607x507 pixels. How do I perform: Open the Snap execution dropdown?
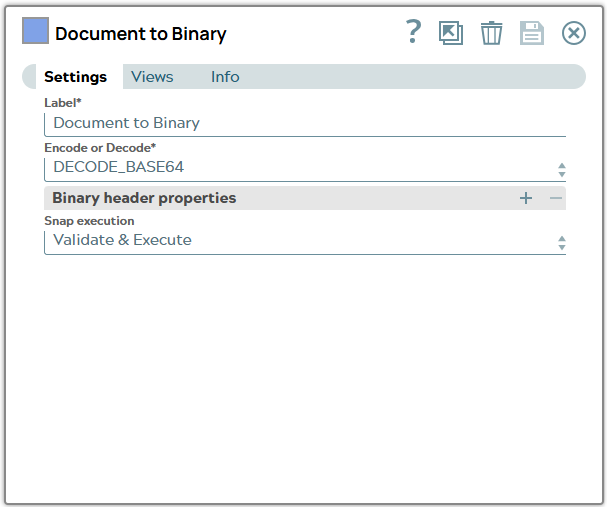(305, 242)
